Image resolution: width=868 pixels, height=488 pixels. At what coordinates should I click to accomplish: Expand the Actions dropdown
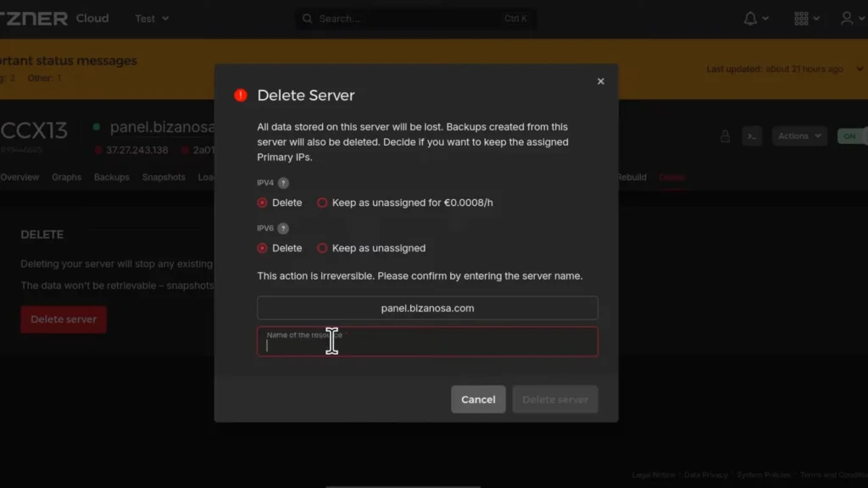[798, 136]
